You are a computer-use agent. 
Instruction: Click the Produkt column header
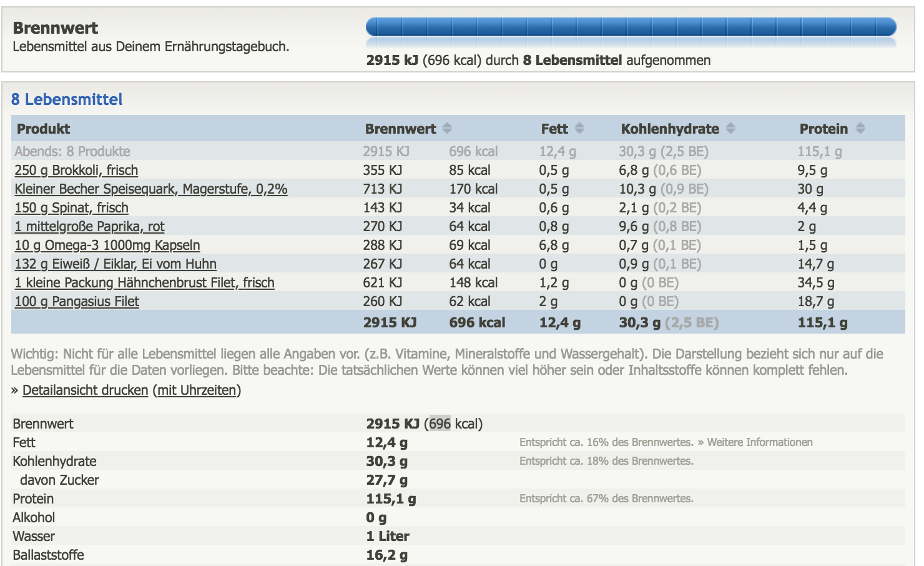tap(43, 129)
